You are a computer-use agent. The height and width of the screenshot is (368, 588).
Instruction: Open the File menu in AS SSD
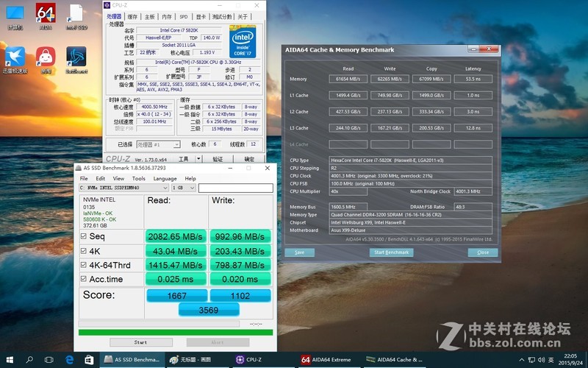(84, 178)
